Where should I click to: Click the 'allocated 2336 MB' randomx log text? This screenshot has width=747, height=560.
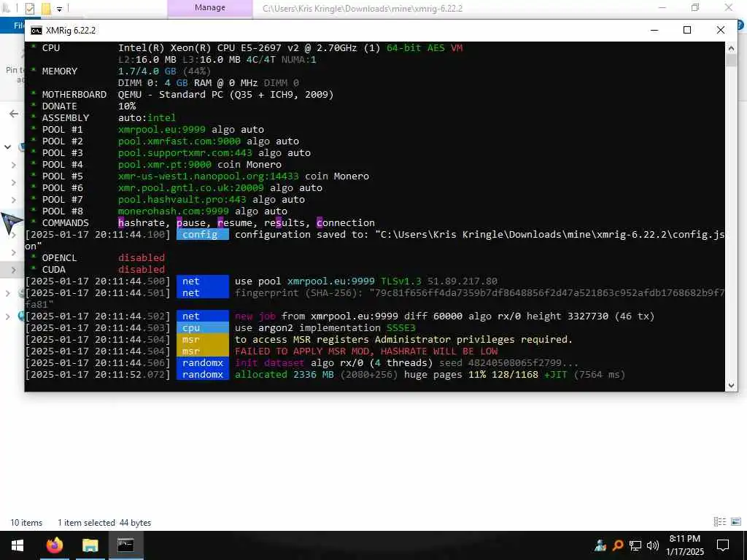click(x=284, y=375)
